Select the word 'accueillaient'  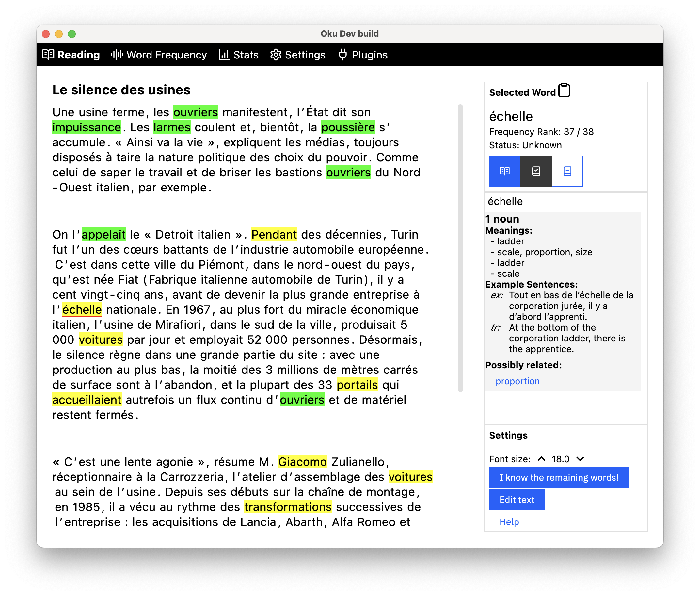point(87,400)
